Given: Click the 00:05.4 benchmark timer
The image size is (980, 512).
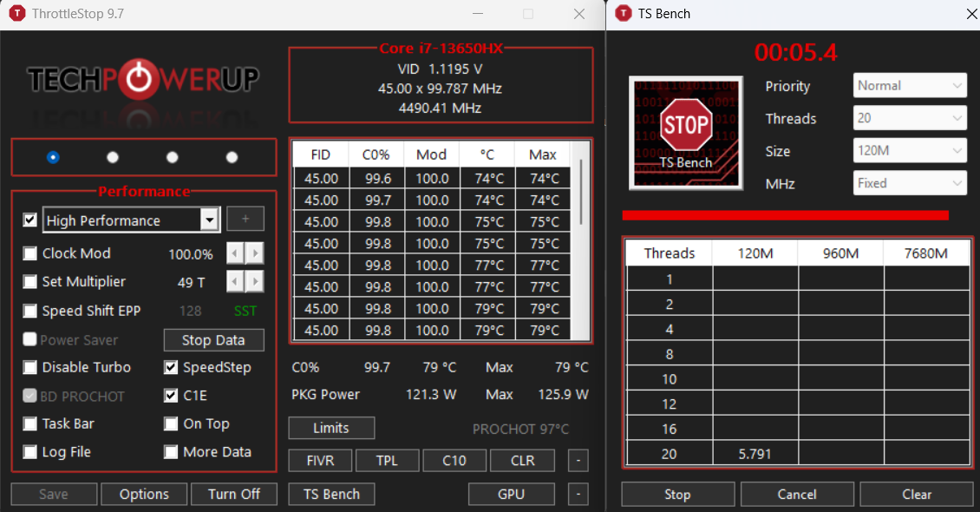Looking at the screenshot, I should [x=795, y=53].
